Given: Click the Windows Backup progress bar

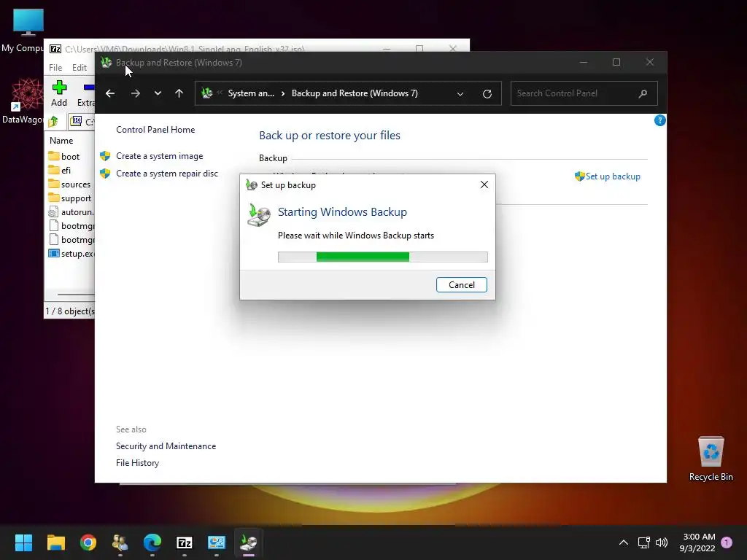Looking at the screenshot, I should 382,257.
